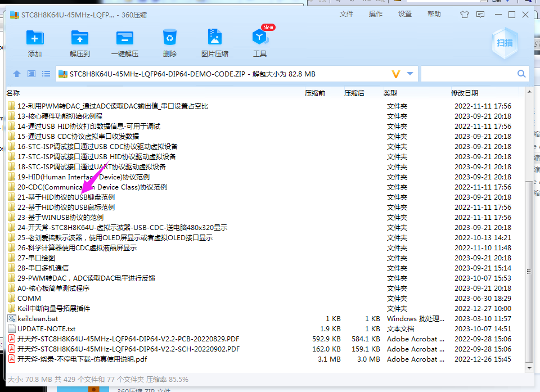Viewport: 540px width, 392px height.
Task: Click the skin (shirt) icon in title bar
Action: click(465, 14)
